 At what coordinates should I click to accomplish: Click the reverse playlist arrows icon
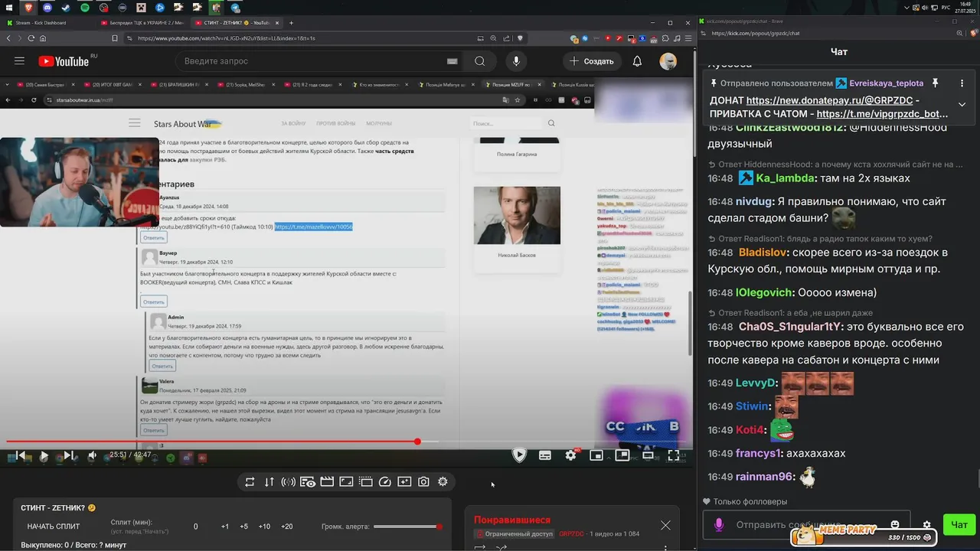269,482
